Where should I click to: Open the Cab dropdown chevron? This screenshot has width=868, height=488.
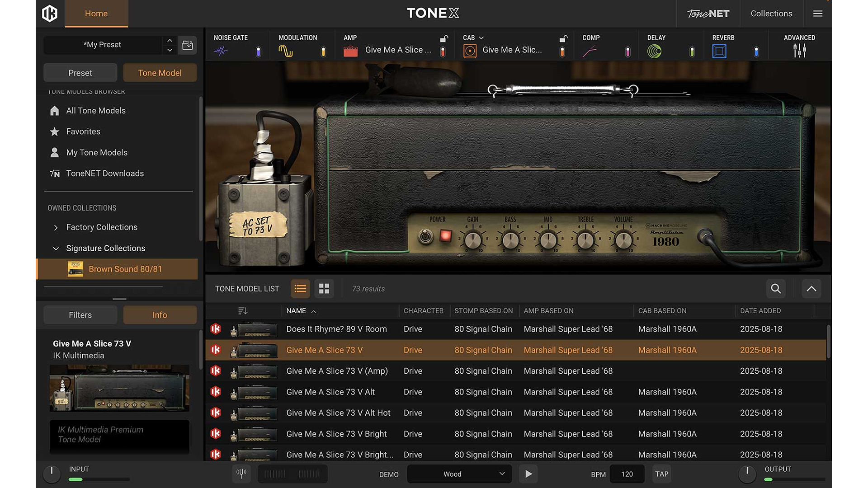[x=481, y=38]
